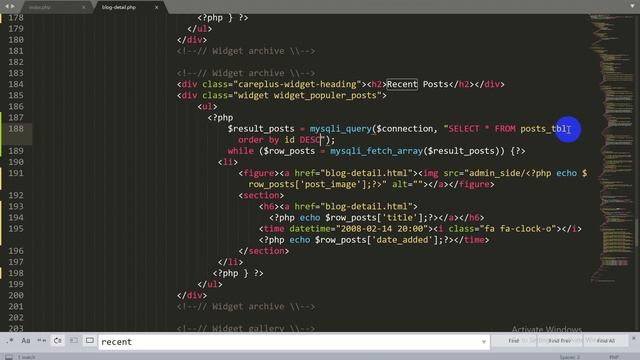Click the PHP syntax selector in status bar
640x360 pixels.
coord(613,357)
